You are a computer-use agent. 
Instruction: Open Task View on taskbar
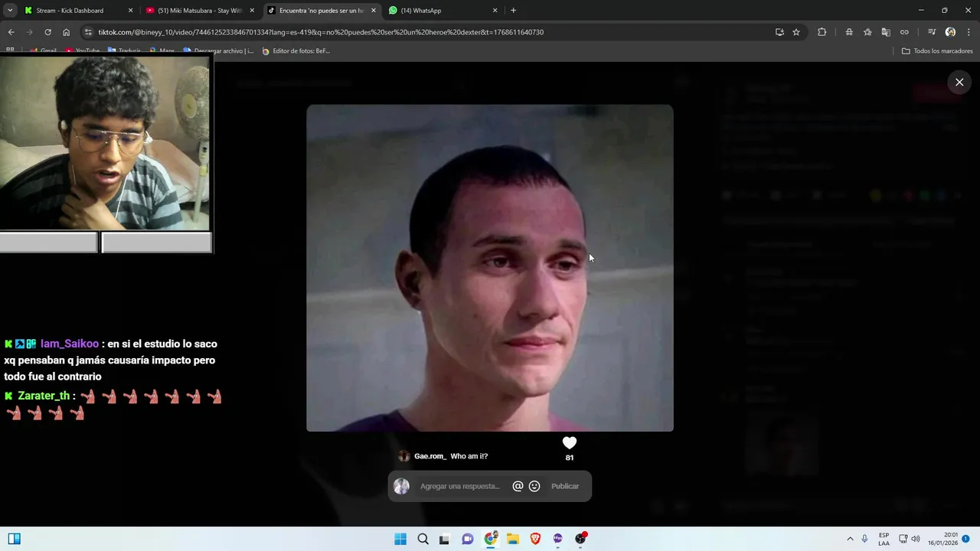[444, 539]
